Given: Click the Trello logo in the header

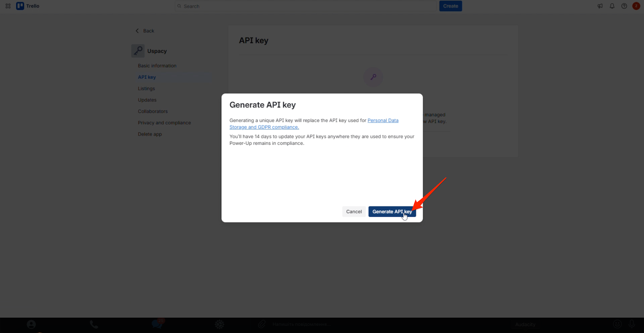Looking at the screenshot, I should click(28, 6).
